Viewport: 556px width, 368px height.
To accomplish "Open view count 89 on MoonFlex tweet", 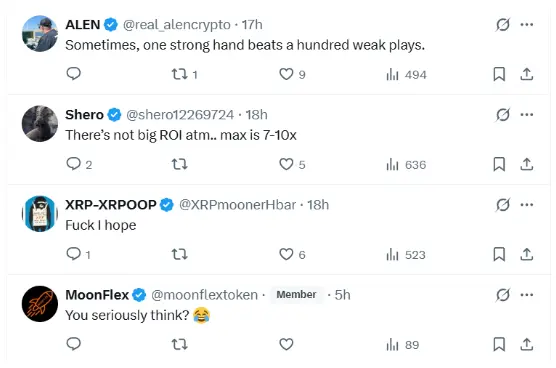I will pyautogui.click(x=402, y=345).
